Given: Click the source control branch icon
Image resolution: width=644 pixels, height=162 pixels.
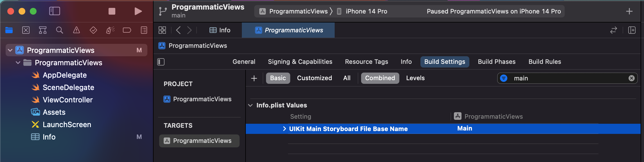Looking at the screenshot, I should coord(163,11).
